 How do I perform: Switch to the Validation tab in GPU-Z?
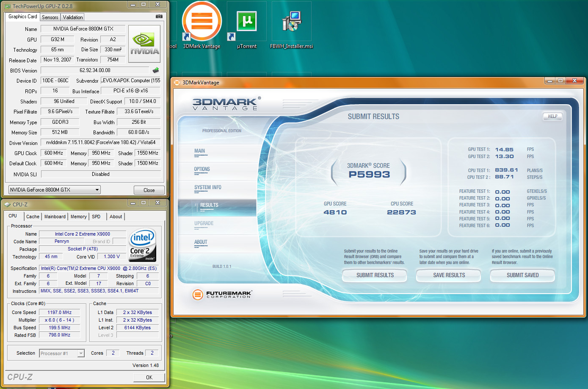click(x=73, y=17)
